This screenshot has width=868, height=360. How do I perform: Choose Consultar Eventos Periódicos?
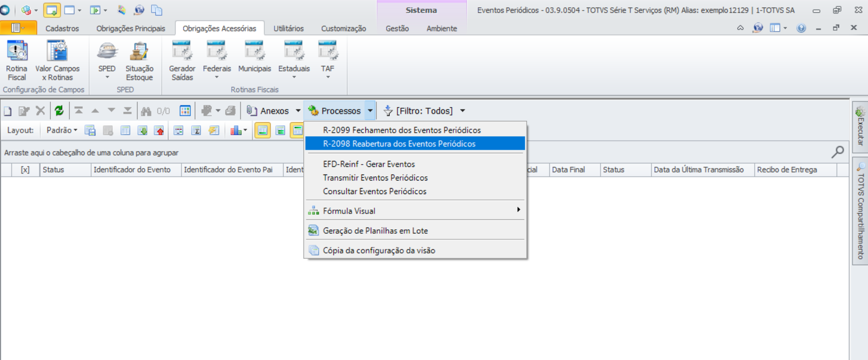415,191
